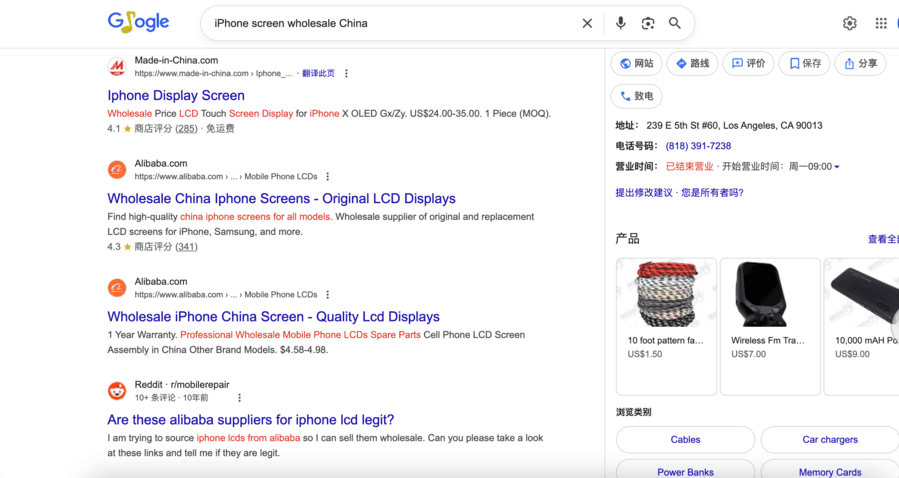Open Google apps grid icon
899x478 pixels.
[881, 23]
